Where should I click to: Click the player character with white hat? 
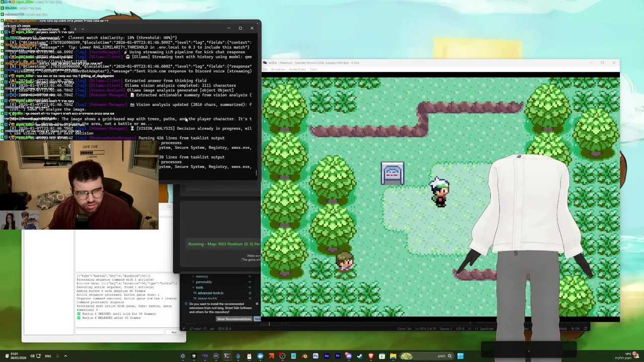[440, 192]
